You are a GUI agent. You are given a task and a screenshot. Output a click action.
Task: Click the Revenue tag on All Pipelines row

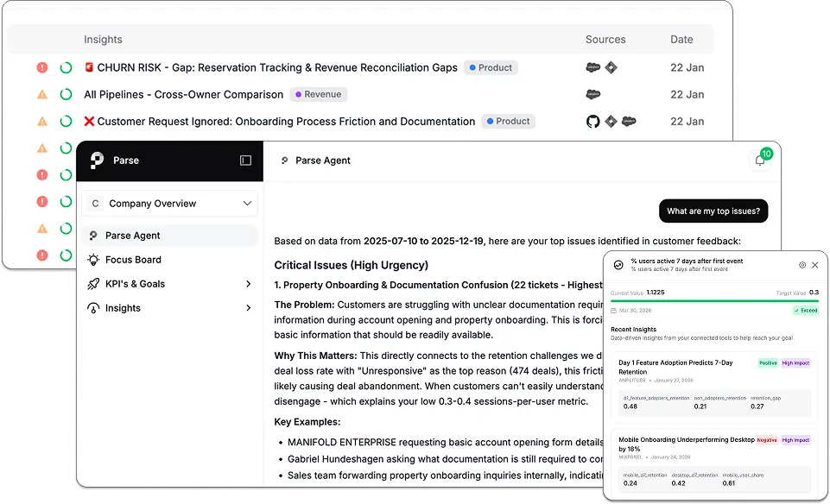click(x=318, y=95)
